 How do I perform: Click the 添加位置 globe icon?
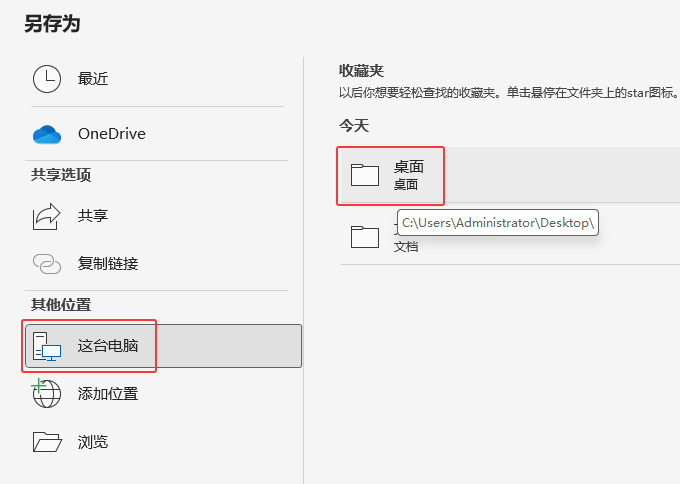(47, 393)
